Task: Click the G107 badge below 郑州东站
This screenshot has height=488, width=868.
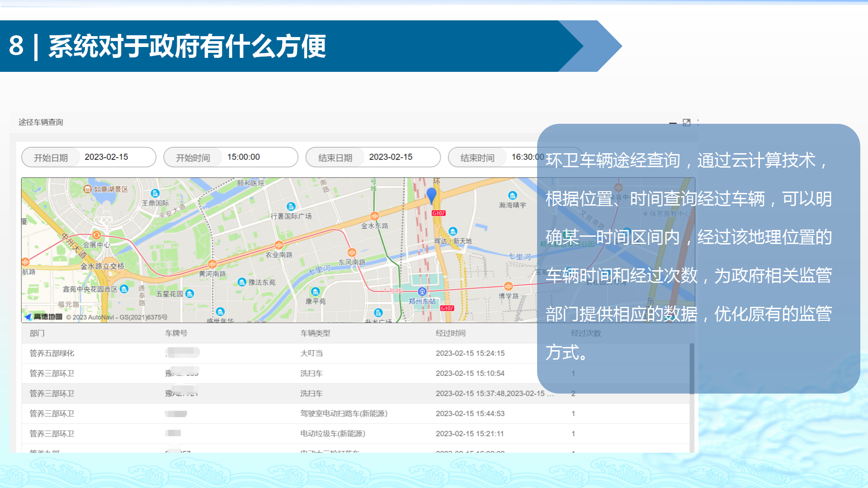Action: (447, 308)
